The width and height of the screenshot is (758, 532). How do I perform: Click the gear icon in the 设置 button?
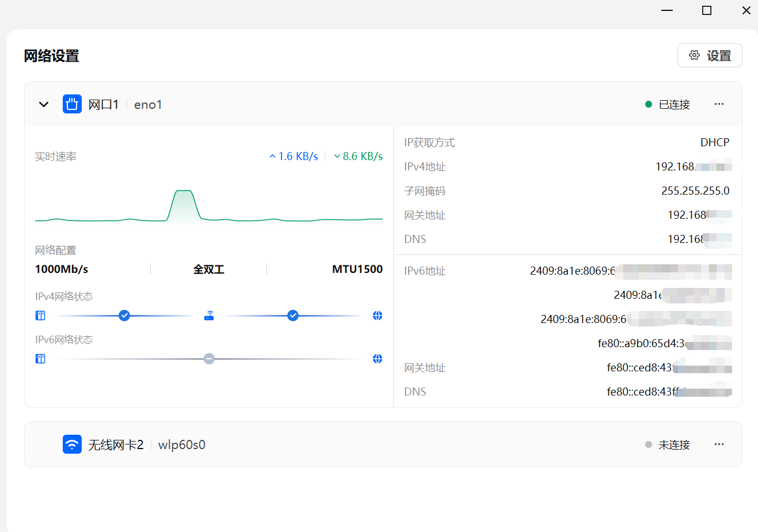click(694, 55)
